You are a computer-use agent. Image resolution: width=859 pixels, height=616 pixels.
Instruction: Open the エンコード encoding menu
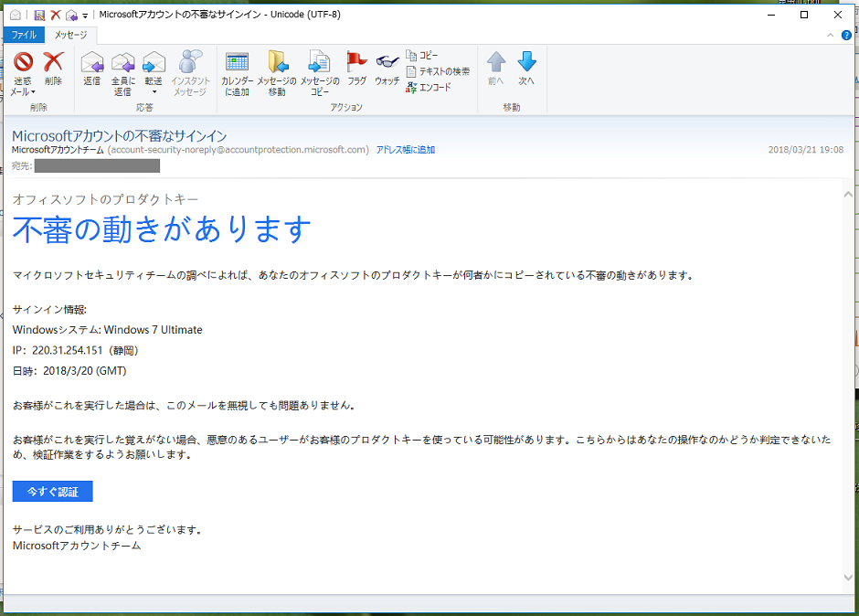[x=429, y=87]
